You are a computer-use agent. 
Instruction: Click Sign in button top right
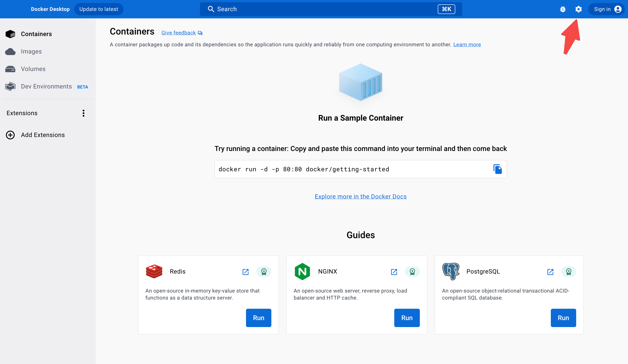click(x=607, y=9)
